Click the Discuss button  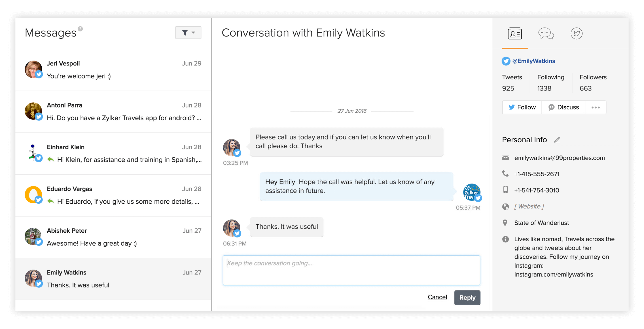point(563,108)
